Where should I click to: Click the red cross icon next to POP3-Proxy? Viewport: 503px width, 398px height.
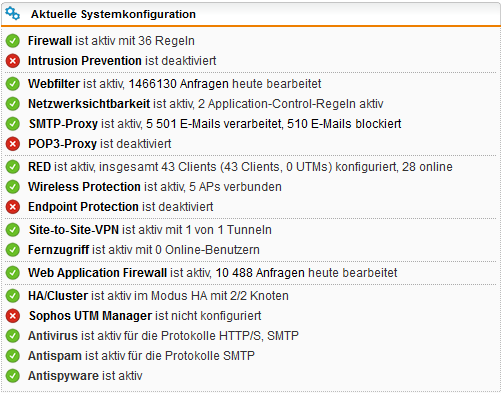pos(13,144)
